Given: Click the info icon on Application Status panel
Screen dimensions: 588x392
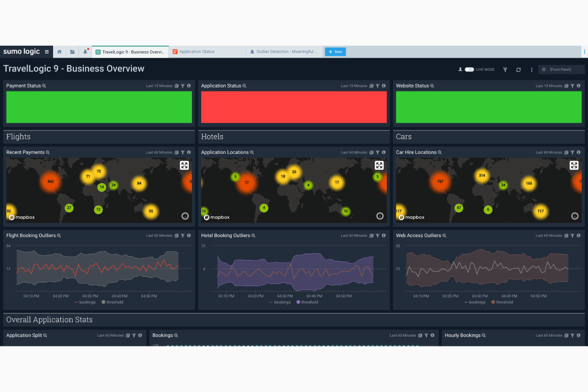Looking at the screenshot, I should [384, 86].
